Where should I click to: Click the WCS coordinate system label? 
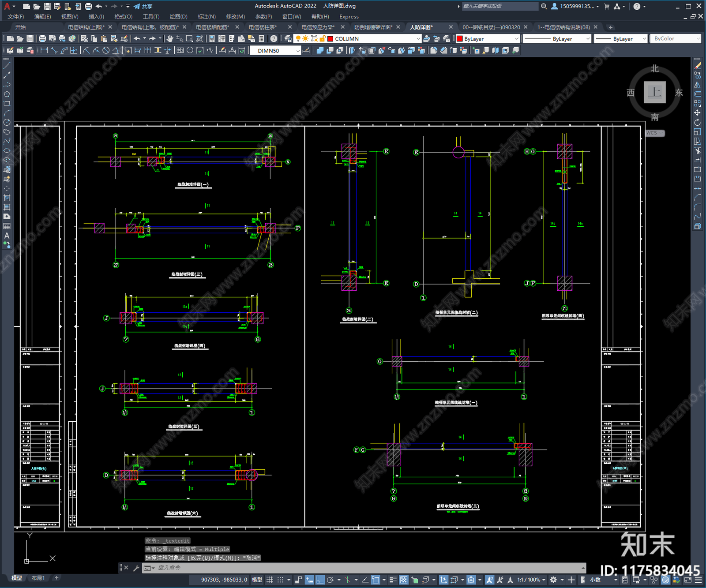point(654,133)
